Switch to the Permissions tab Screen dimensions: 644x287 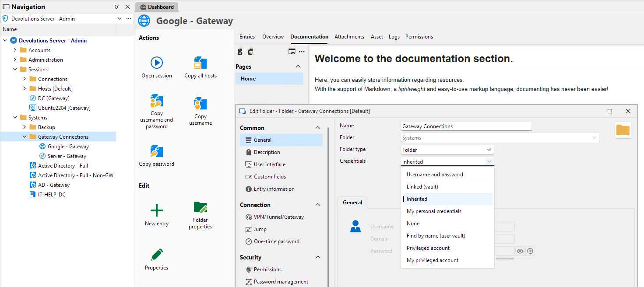pyautogui.click(x=419, y=37)
